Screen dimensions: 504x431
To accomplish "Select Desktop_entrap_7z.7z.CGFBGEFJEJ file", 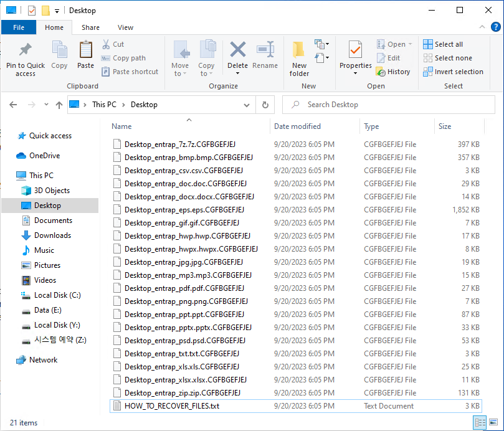I will coord(296,144).
